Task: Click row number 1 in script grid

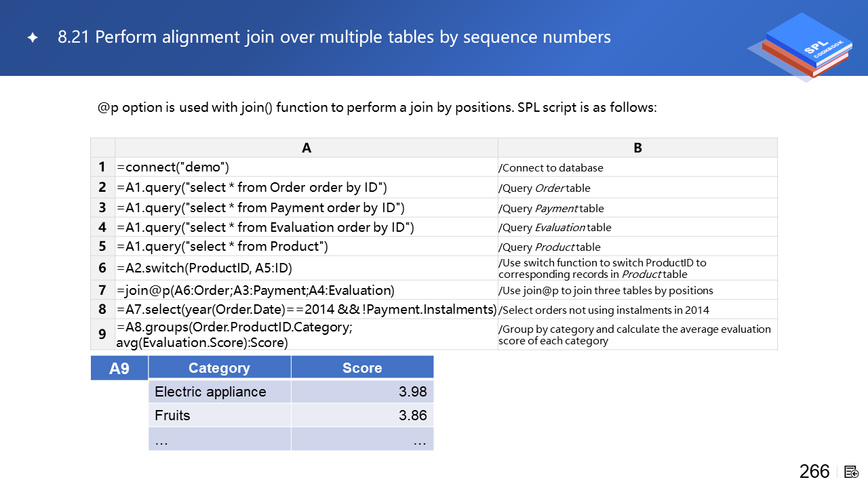Action: 102,167
